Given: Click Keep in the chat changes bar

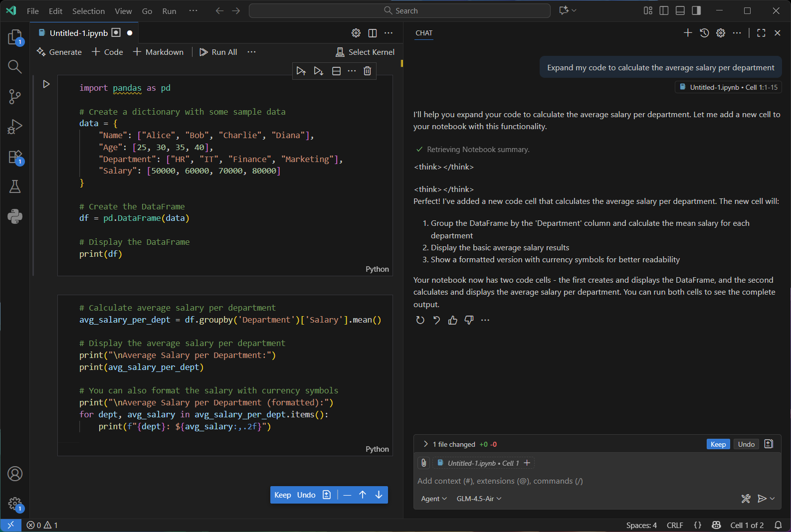Looking at the screenshot, I should [718, 444].
